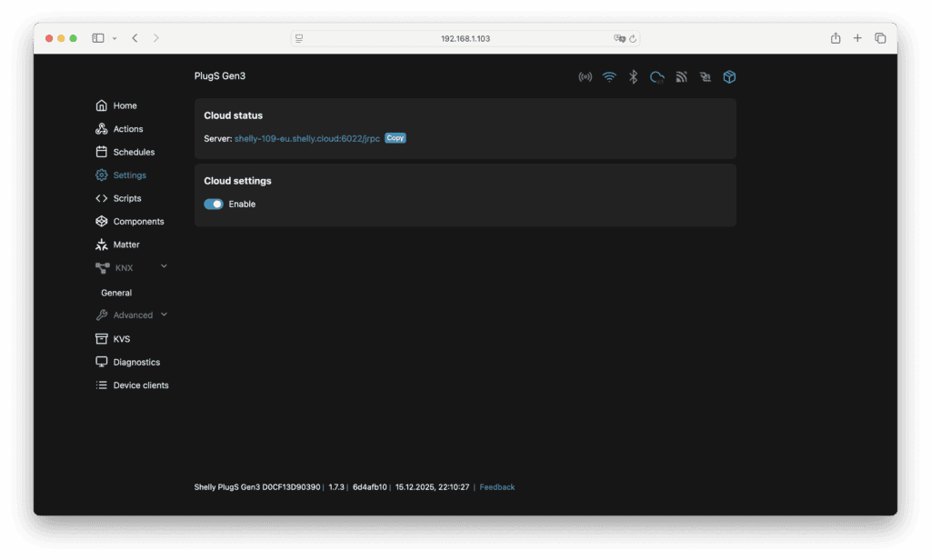Collapse the Advanced section chevron
This screenshot has height=560, width=931.
pyautogui.click(x=164, y=315)
